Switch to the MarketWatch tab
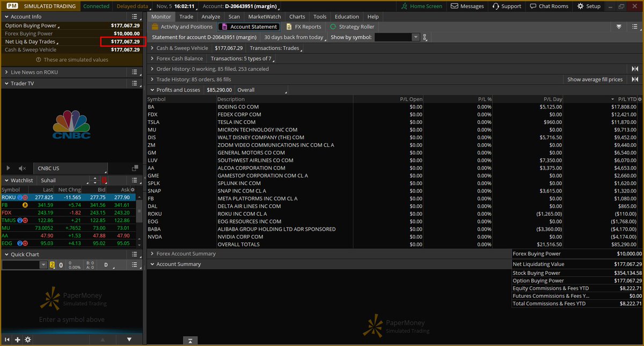 pyautogui.click(x=264, y=17)
